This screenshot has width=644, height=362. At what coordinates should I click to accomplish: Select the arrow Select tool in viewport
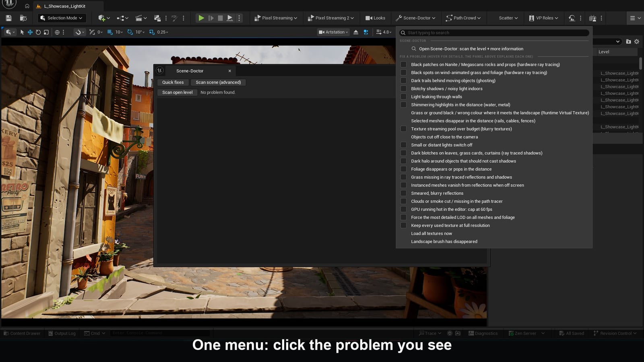tap(22, 32)
